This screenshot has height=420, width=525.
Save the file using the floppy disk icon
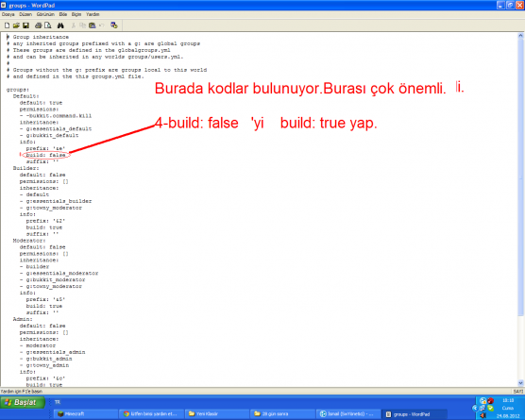25,25
